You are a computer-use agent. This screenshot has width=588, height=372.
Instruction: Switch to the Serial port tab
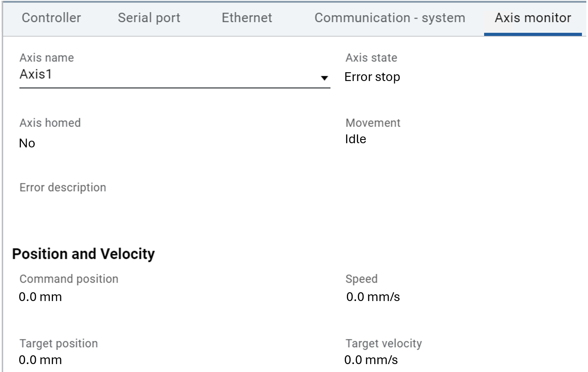pyautogui.click(x=149, y=18)
